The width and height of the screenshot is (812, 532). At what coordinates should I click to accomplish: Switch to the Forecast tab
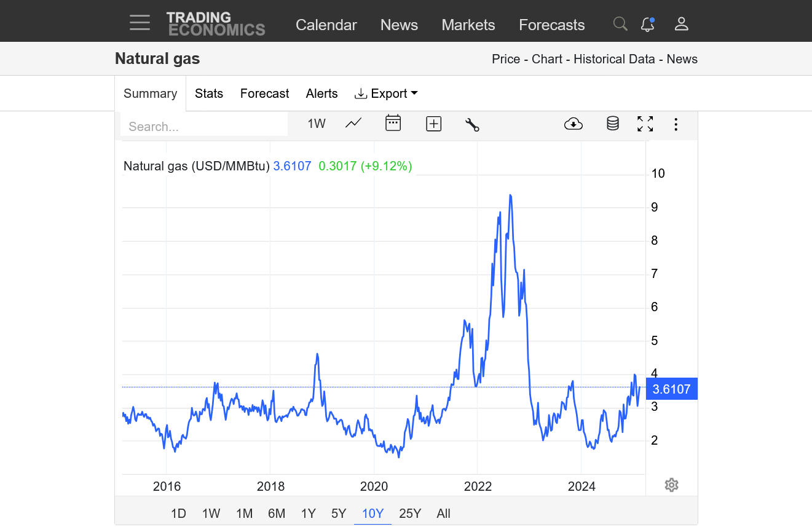(x=264, y=93)
